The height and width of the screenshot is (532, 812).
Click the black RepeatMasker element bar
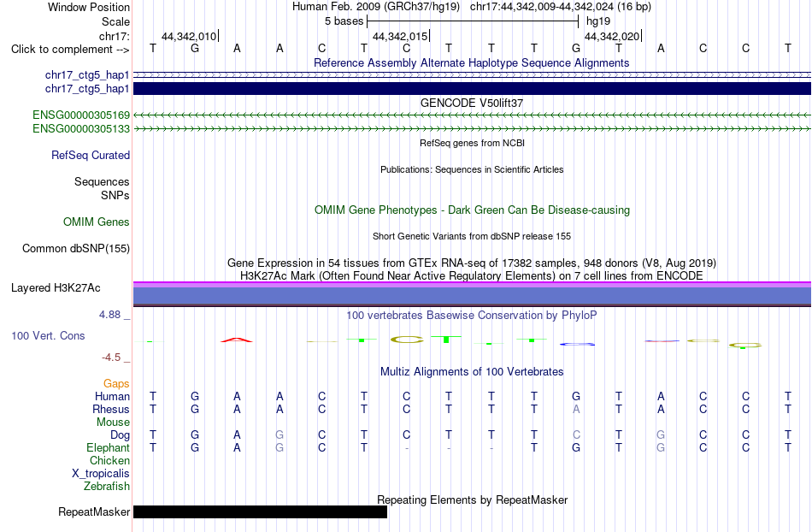tap(260, 511)
